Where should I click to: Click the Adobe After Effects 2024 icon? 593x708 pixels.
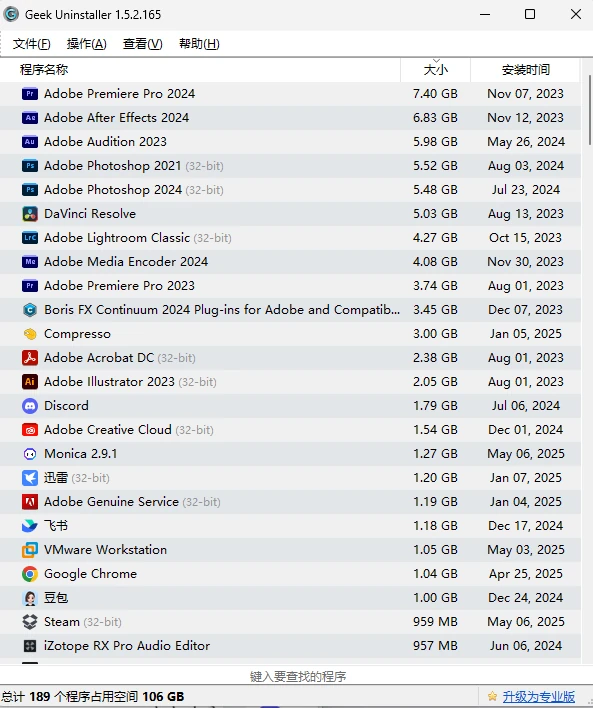(x=30, y=118)
